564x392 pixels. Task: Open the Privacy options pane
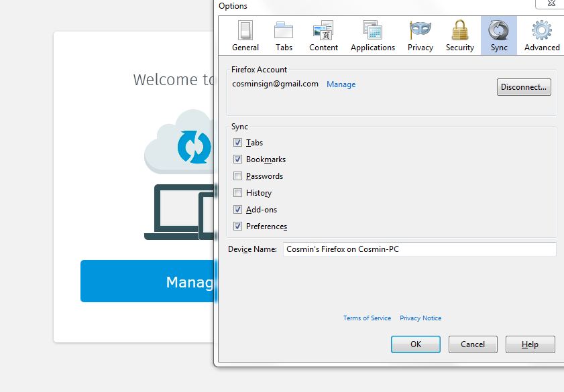[420, 36]
